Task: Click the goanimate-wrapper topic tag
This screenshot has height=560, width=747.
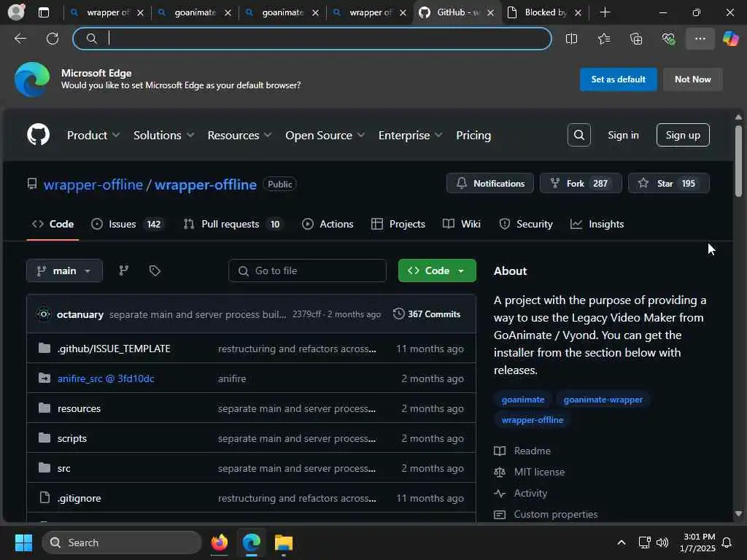Action: (603, 399)
